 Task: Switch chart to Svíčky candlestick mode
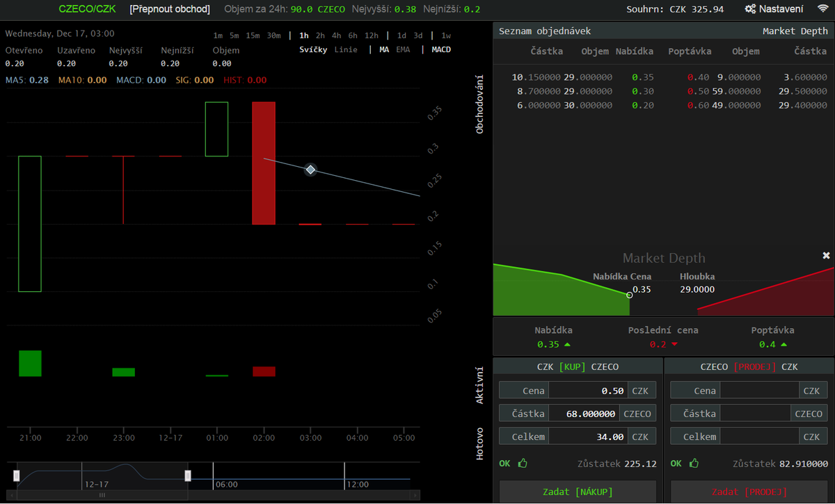[x=315, y=50]
